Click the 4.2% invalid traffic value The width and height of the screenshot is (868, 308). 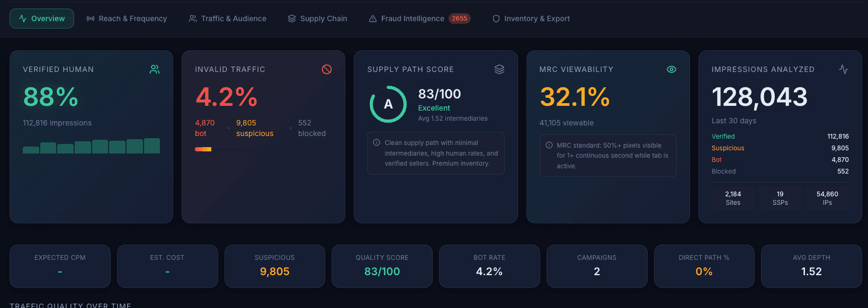click(x=226, y=97)
